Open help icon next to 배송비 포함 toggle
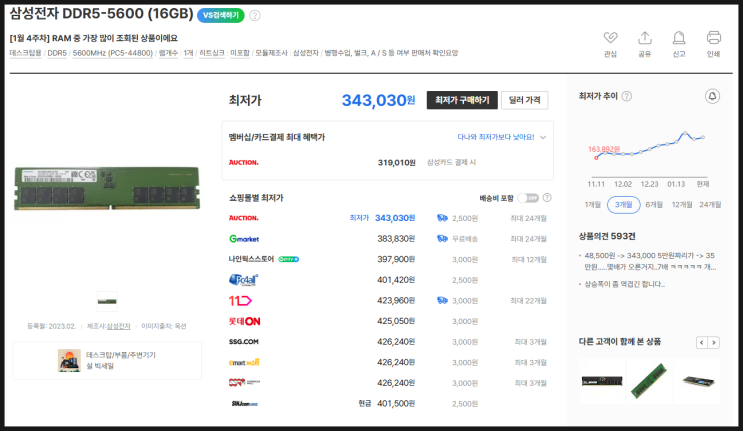Screen dimensions: 743x431 coord(547,198)
